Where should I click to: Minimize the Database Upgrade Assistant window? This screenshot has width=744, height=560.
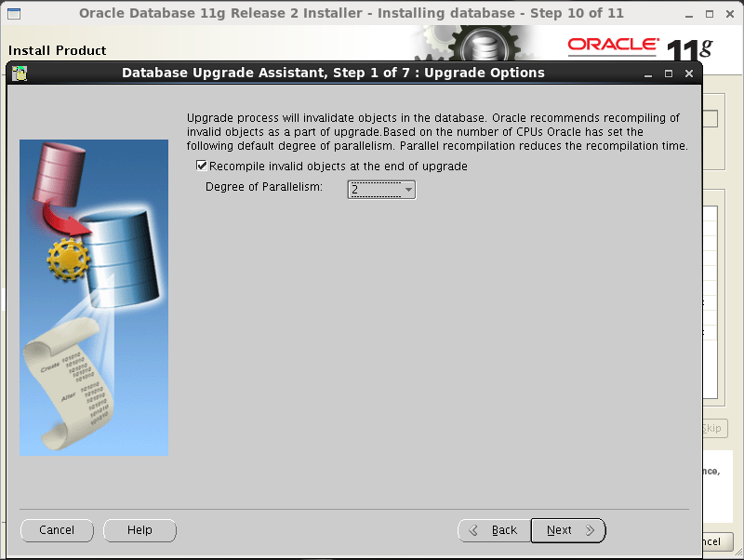[x=648, y=73]
